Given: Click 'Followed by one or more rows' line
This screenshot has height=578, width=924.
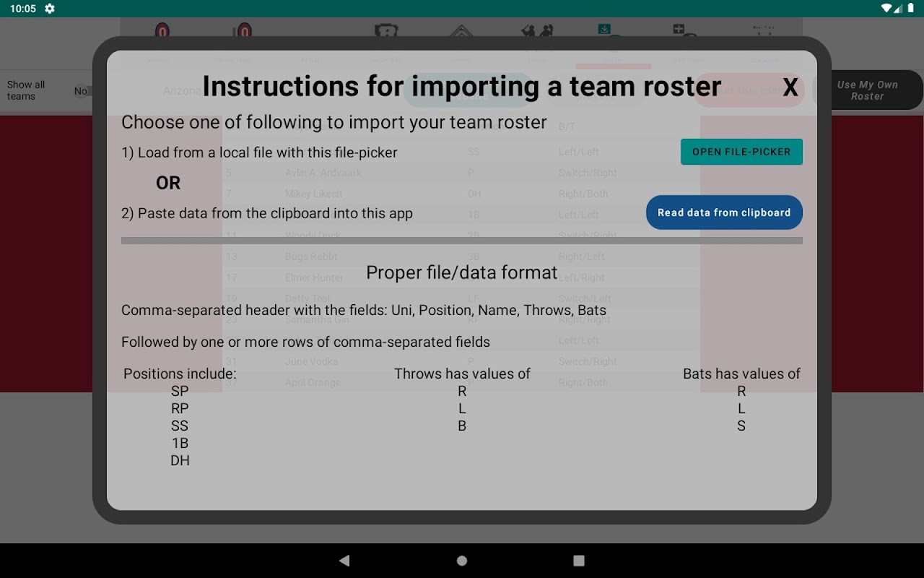Looking at the screenshot, I should [x=305, y=342].
